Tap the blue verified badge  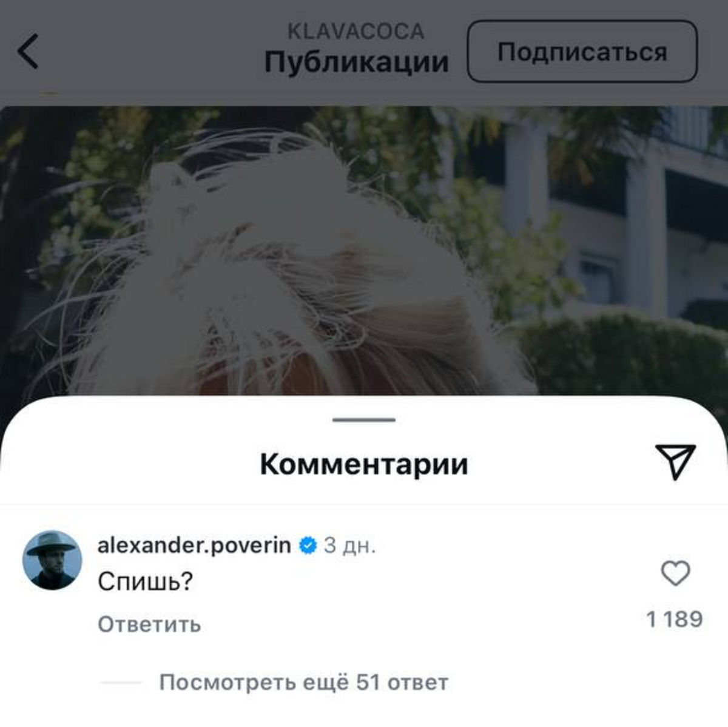(308, 545)
